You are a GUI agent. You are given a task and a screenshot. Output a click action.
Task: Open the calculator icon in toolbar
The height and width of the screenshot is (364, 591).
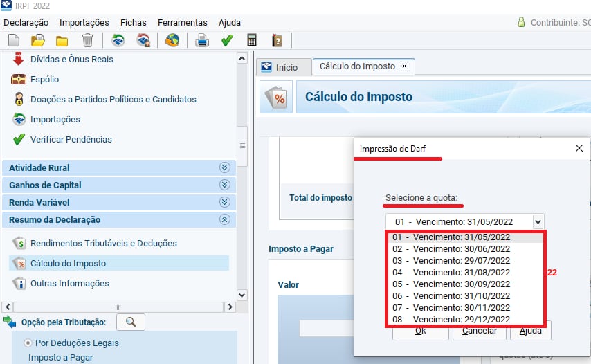point(252,40)
